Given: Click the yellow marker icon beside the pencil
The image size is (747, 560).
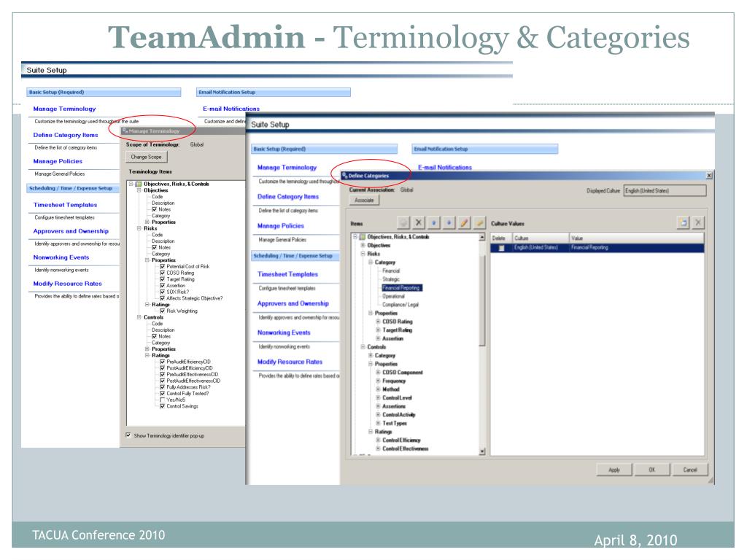Looking at the screenshot, I should coord(479,222).
